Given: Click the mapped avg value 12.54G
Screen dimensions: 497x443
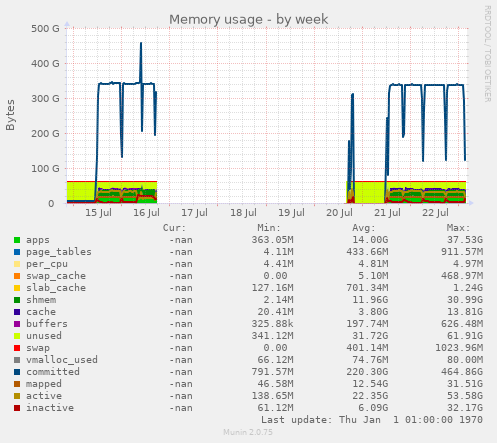Looking at the screenshot, I should [x=370, y=384].
